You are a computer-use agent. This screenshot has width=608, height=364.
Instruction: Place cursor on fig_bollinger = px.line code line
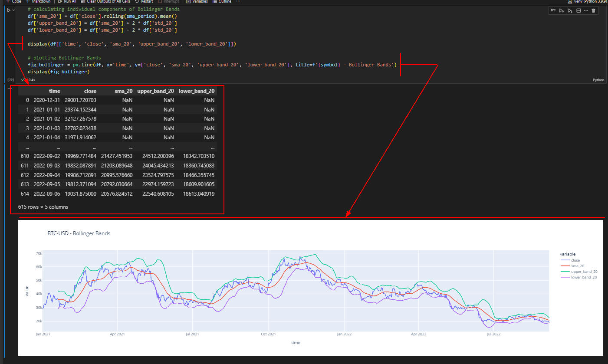click(212, 65)
